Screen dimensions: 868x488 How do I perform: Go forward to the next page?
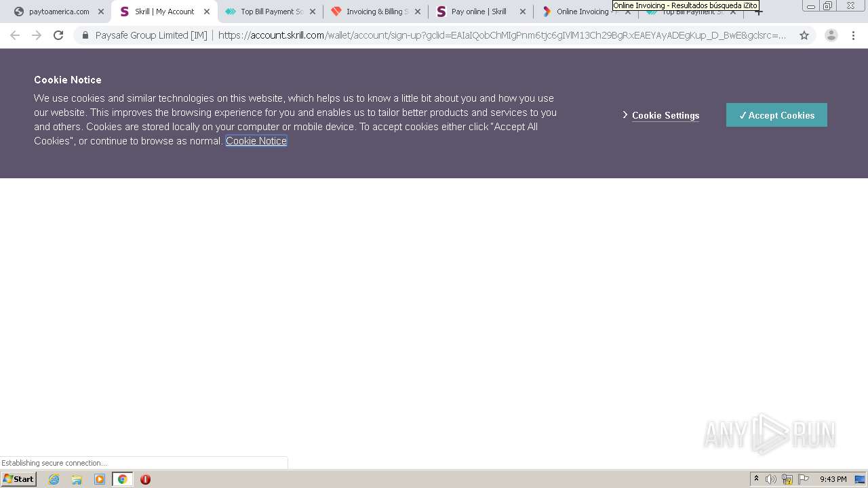(37, 35)
